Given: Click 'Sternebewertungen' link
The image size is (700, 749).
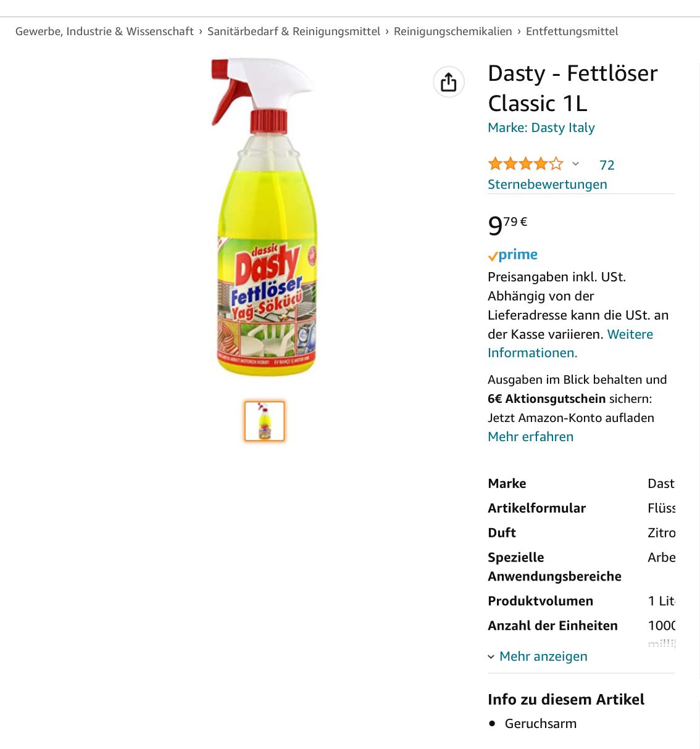Looking at the screenshot, I should 548,184.
